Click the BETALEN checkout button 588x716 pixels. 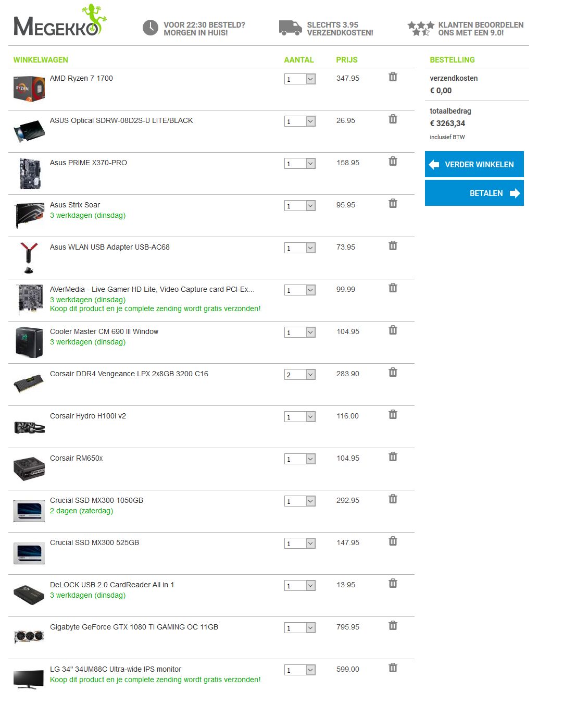pyautogui.click(x=474, y=193)
